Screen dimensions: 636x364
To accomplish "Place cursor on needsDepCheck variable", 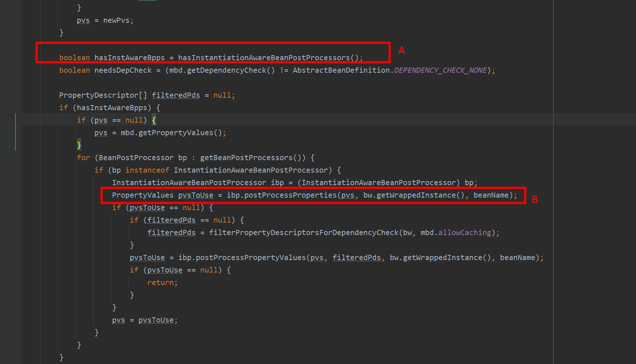I will 123,70.
